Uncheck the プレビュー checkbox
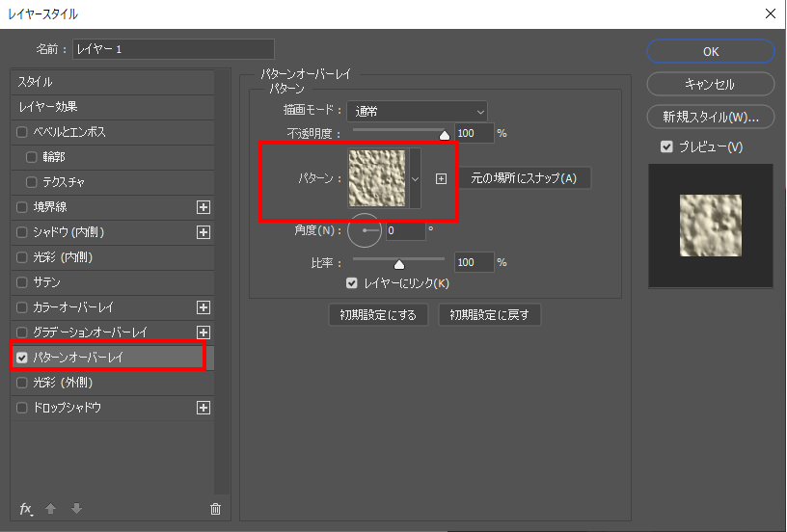787x532 pixels. [x=666, y=146]
